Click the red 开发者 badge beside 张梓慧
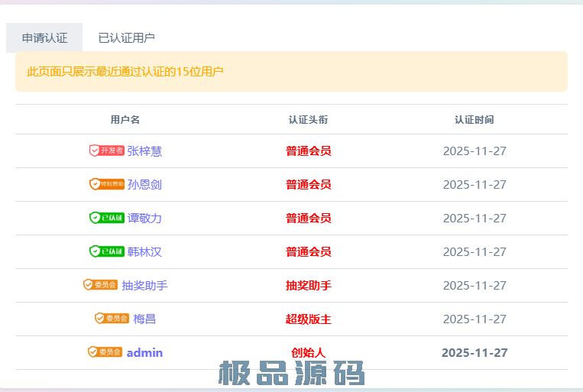 (106, 151)
